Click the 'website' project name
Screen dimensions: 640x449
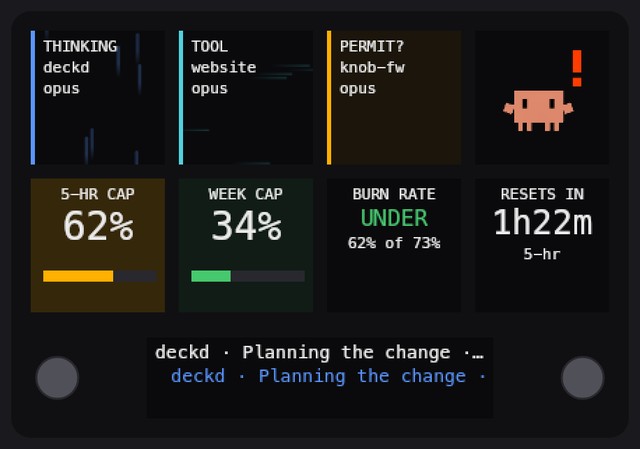pos(224,67)
